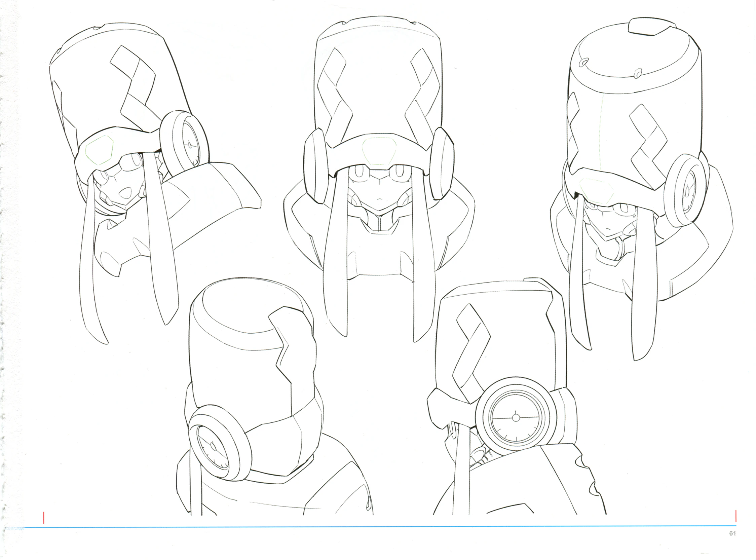Click the left small bolt on top-right helmet lid
This screenshot has height=560, width=756.
(583, 62)
